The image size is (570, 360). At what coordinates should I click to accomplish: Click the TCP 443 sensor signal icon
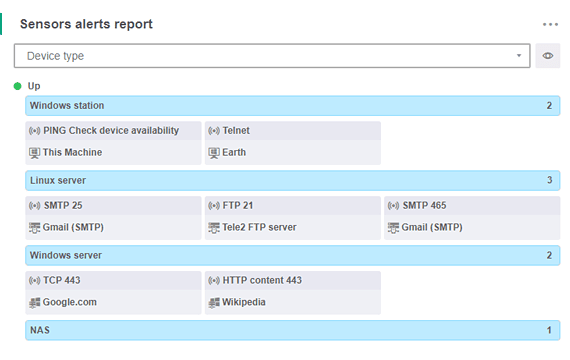coord(35,281)
